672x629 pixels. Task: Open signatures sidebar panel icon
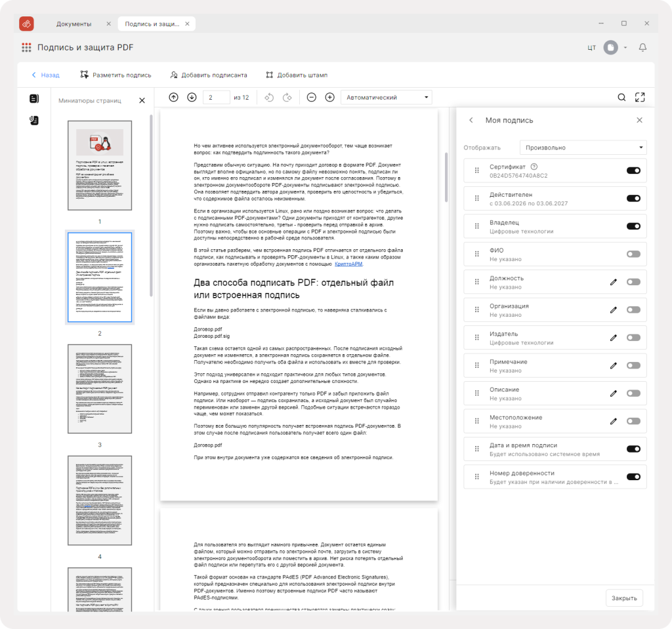[34, 121]
